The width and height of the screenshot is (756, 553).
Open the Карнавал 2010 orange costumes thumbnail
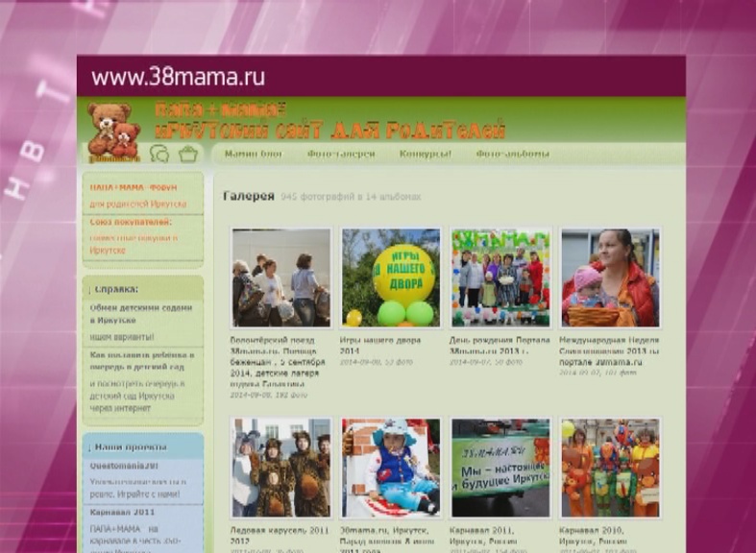tap(610, 468)
